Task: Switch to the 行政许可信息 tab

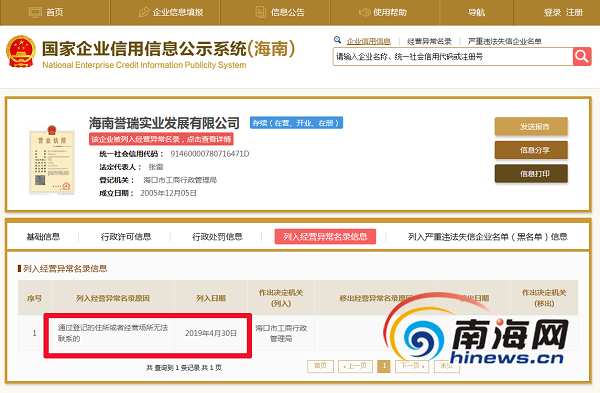Action: (x=126, y=237)
